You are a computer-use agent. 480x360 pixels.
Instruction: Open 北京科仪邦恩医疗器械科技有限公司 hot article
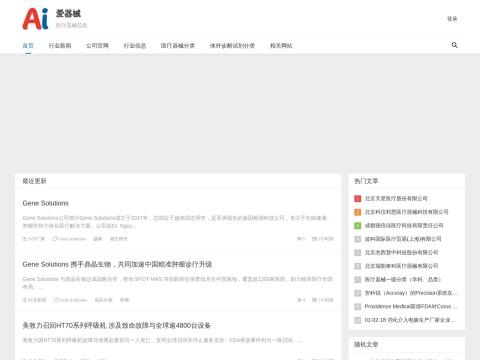(407, 212)
